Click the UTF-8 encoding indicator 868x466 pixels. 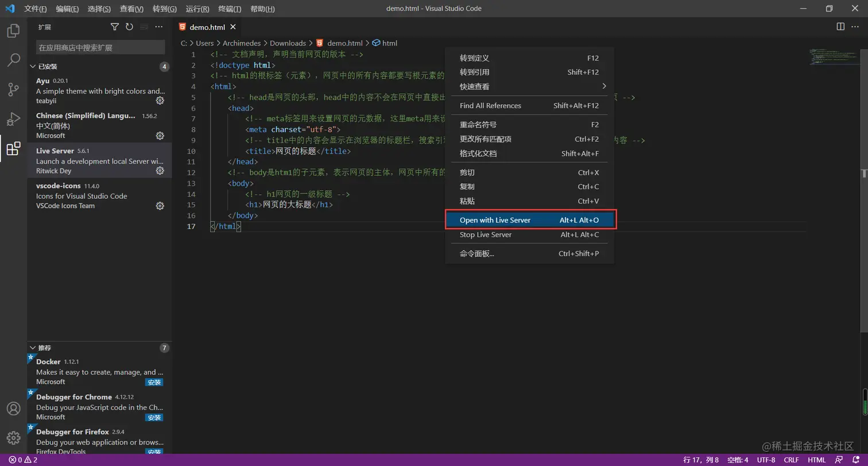pos(766,460)
